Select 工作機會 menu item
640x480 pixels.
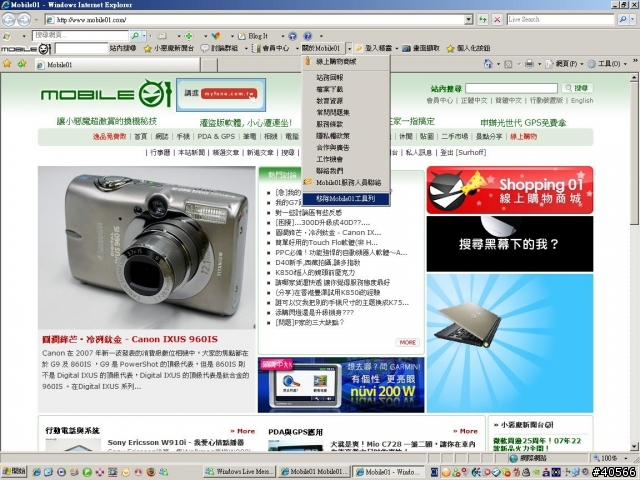click(x=346, y=159)
